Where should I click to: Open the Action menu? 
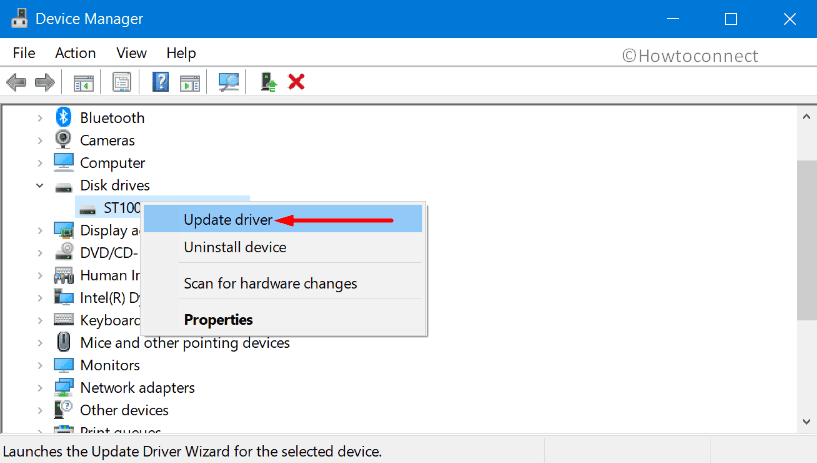click(76, 53)
